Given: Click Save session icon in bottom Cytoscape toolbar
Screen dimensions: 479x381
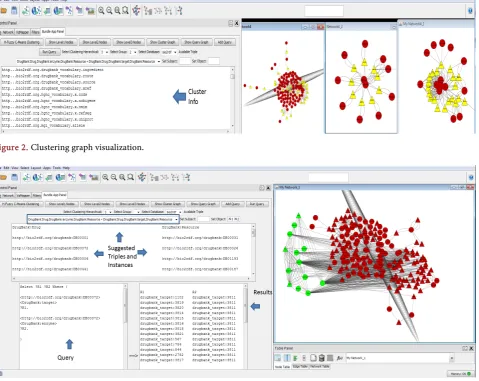Looking at the screenshot, I should (15, 177).
